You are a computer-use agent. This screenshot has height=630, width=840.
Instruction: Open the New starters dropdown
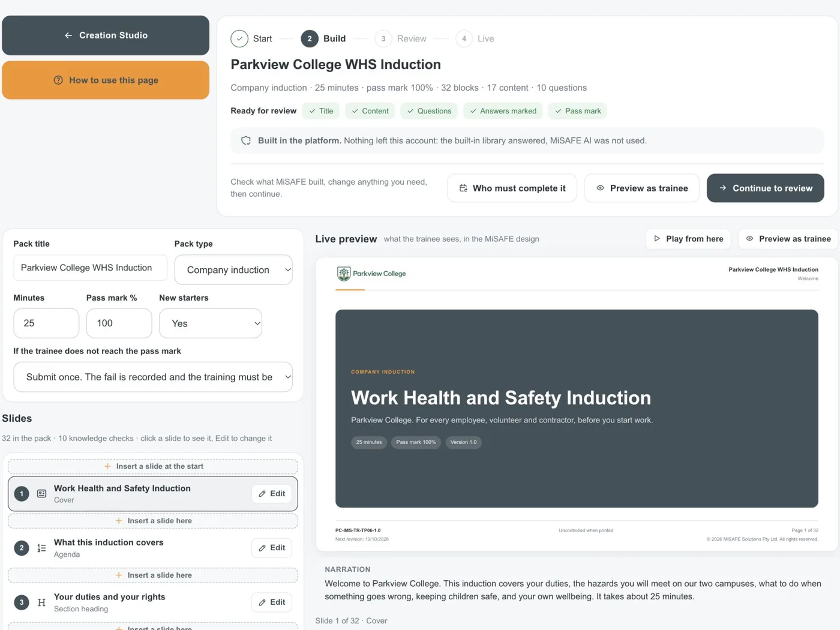pos(211,323)
